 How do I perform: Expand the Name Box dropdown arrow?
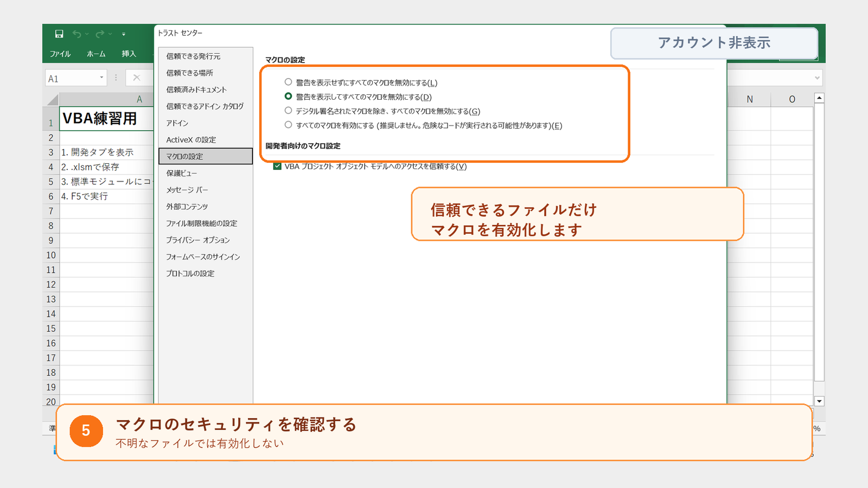click(101, 78)
